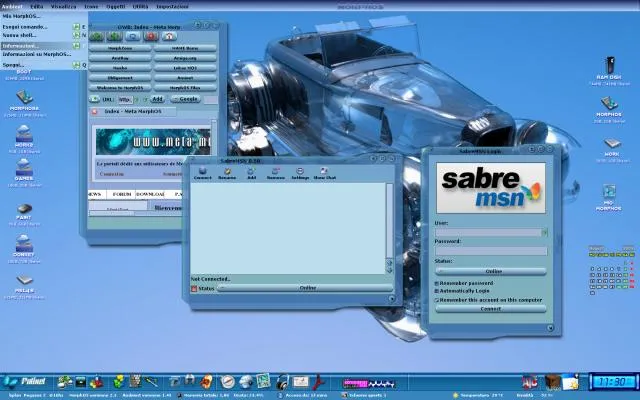Screen dimensions: 640x400
Task: Select the Informazioni... menu entry
Action: [22, 45]
